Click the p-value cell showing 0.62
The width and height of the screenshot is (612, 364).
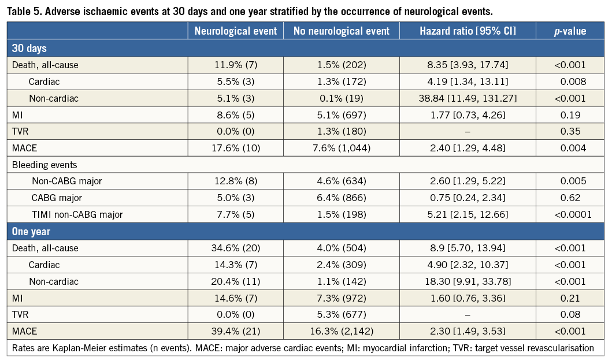click(570, 198)
